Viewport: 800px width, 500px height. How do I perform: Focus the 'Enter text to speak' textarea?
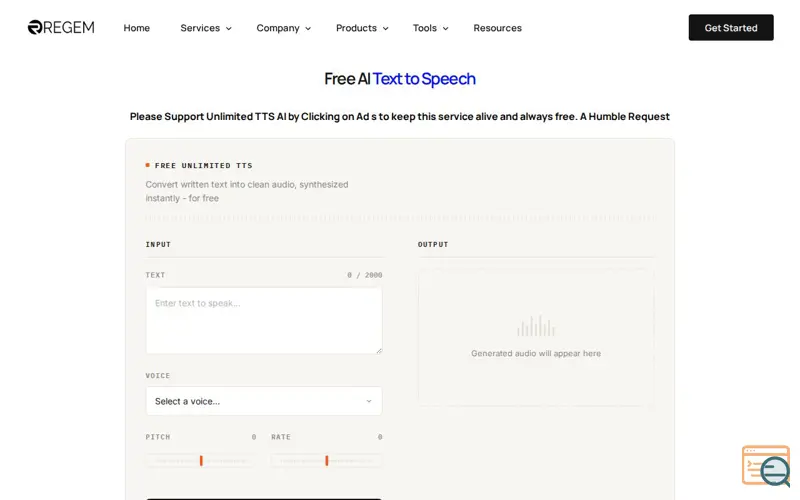click(x=264, y=320)
